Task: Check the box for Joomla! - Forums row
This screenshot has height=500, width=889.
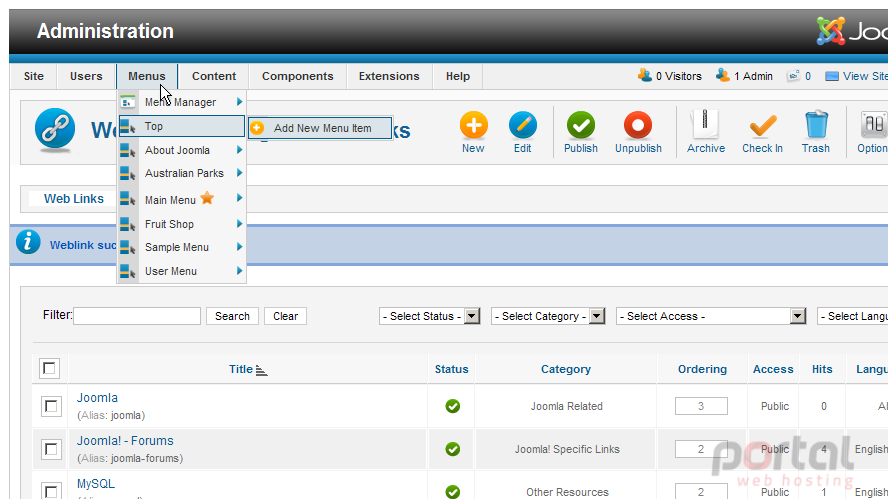Action: click(51, 449)
